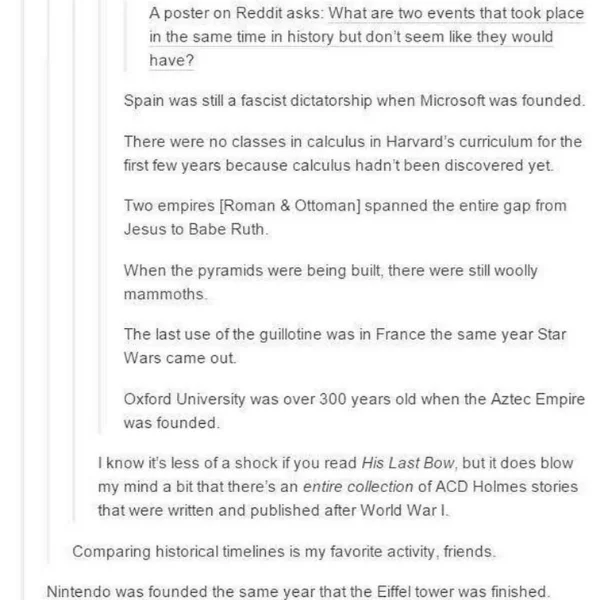The image size is (600, 600).
Task: Click the Spain fascist dictatorship sentence
Action: (354, 101)
